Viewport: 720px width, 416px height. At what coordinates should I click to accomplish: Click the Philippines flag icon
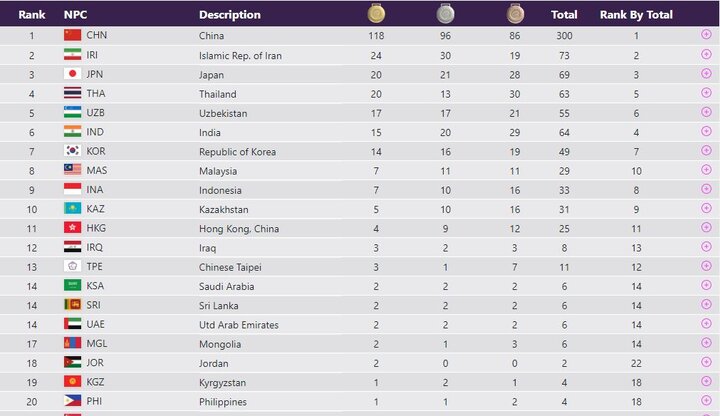click(x=72, y=401)
